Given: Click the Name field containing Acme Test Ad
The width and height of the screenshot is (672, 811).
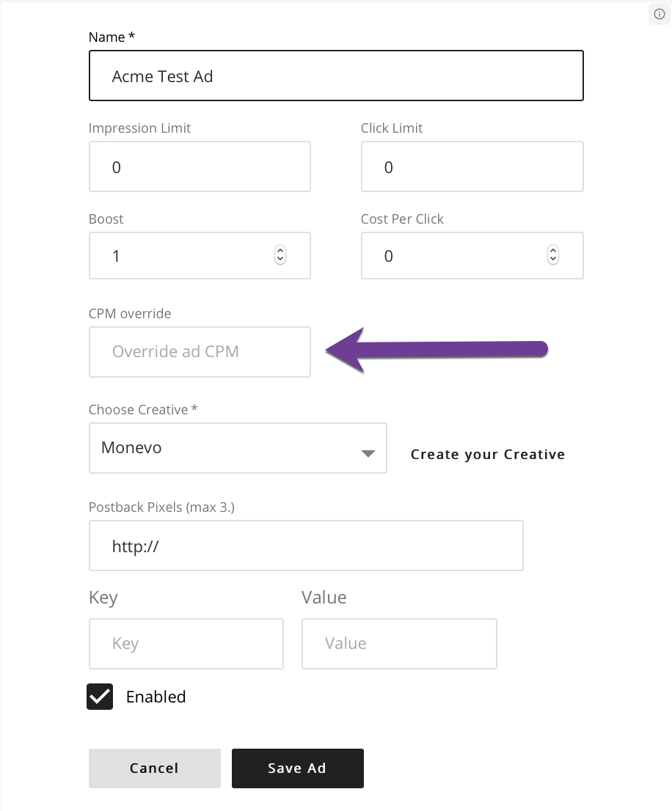Looking at the screenshot, I should click(336, 76).
